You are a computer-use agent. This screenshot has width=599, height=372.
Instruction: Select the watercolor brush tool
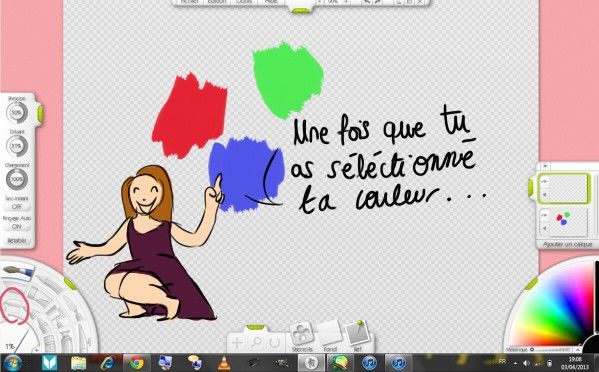pos(18,272)
